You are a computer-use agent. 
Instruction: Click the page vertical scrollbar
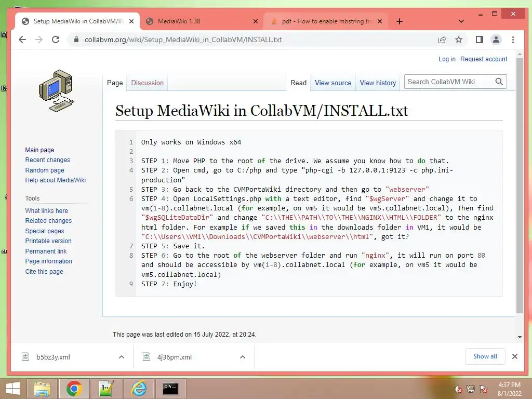coord(520,185)
